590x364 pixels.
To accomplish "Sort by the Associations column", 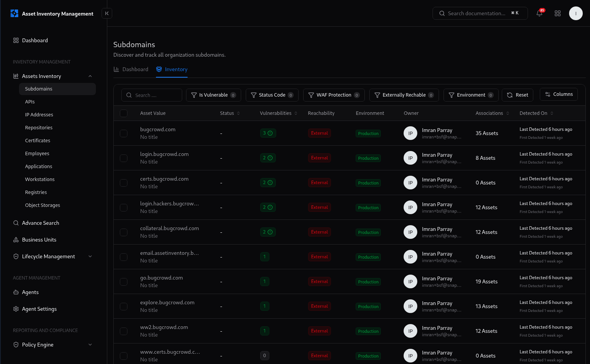I will click(x=492, y=113).
